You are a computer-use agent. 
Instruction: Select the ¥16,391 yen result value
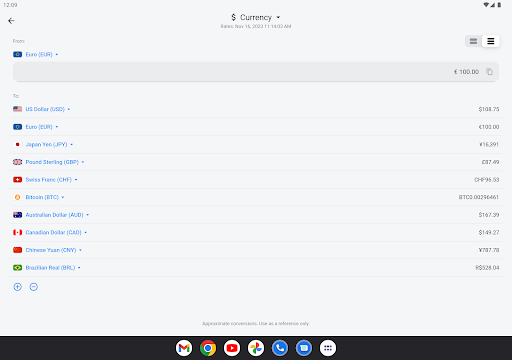point(489,144)
